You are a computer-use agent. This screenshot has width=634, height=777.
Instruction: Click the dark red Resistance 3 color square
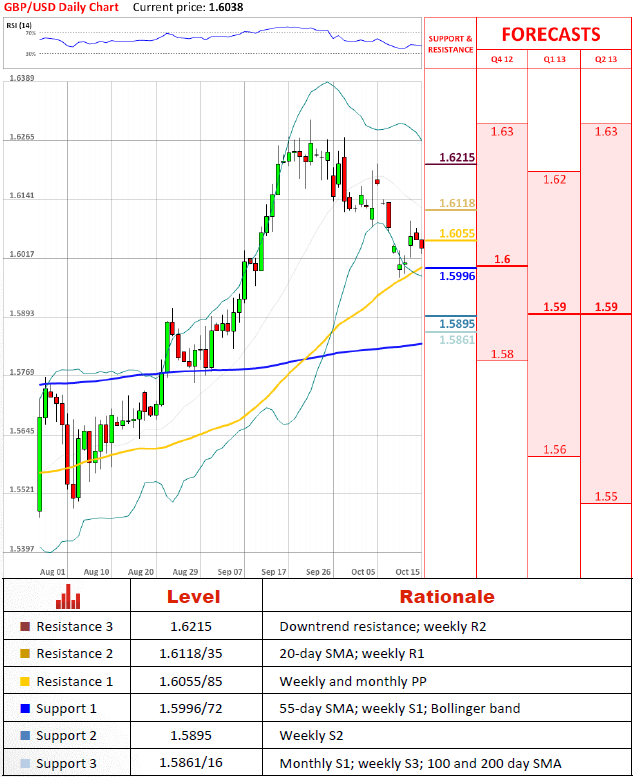click(24, 628)
